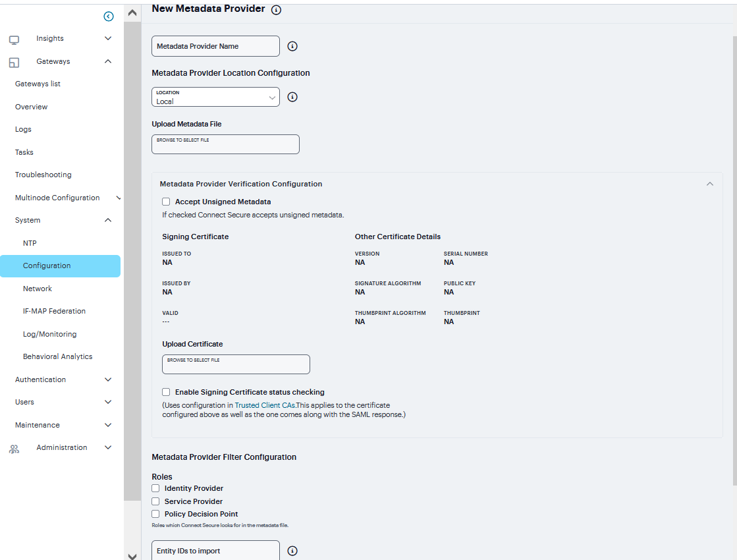Click the Insights monitor icon
The width and height of the screenshot is (737, 560).
14,40
